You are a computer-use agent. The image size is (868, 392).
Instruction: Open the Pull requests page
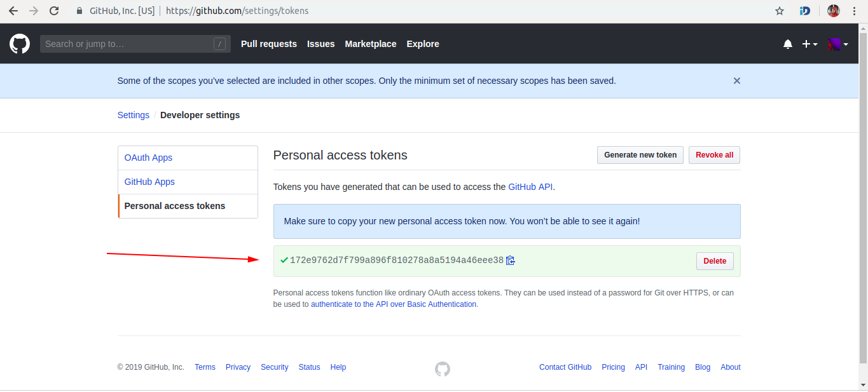click(269, 44)
